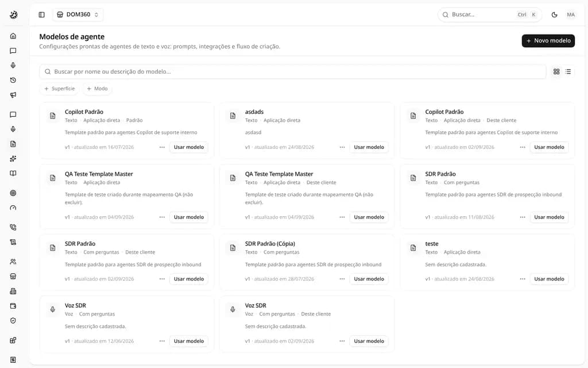Open the blocks plus sidebar icon
Viewport: 588px width, 368px height.
coord(13,340)
